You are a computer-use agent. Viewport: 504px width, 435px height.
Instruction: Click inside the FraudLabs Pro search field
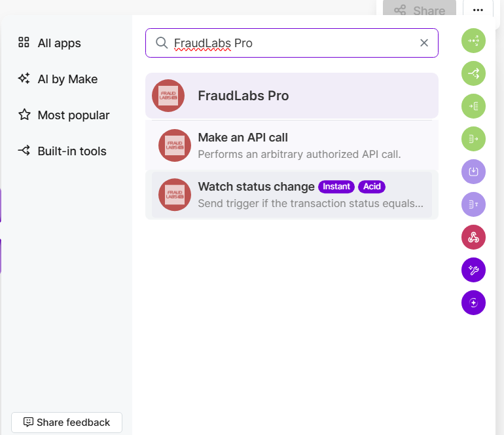pos(292,43)
